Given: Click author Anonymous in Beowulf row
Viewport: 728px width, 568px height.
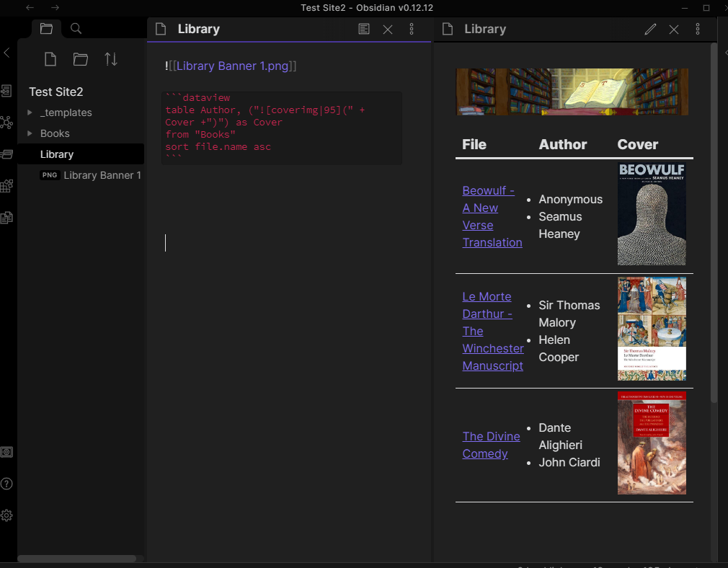Looking at the screenshot, I should pos(571,199).
